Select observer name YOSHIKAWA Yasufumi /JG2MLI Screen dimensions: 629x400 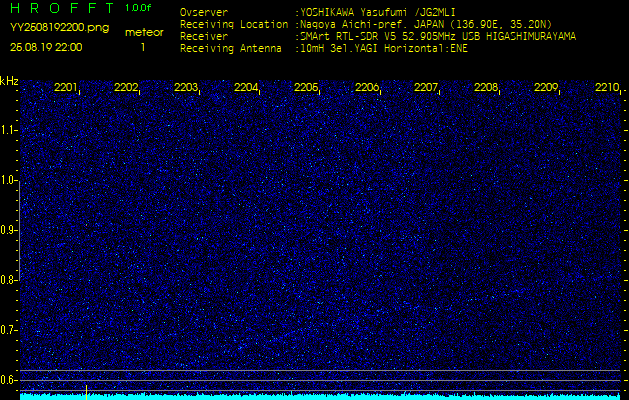click(378, 12)
